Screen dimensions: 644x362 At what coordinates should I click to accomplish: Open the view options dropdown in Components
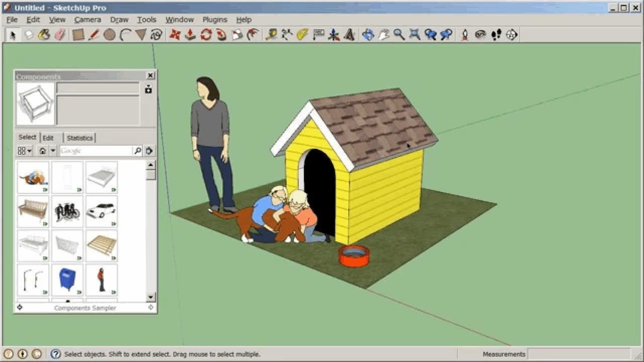(x=25, y=151)
